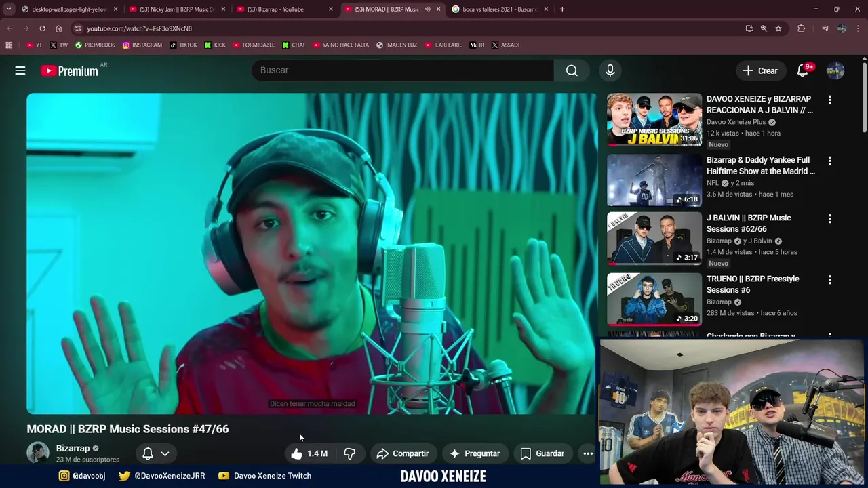Open more actions menu under the video
868x488 pixels.
(588, 453)
